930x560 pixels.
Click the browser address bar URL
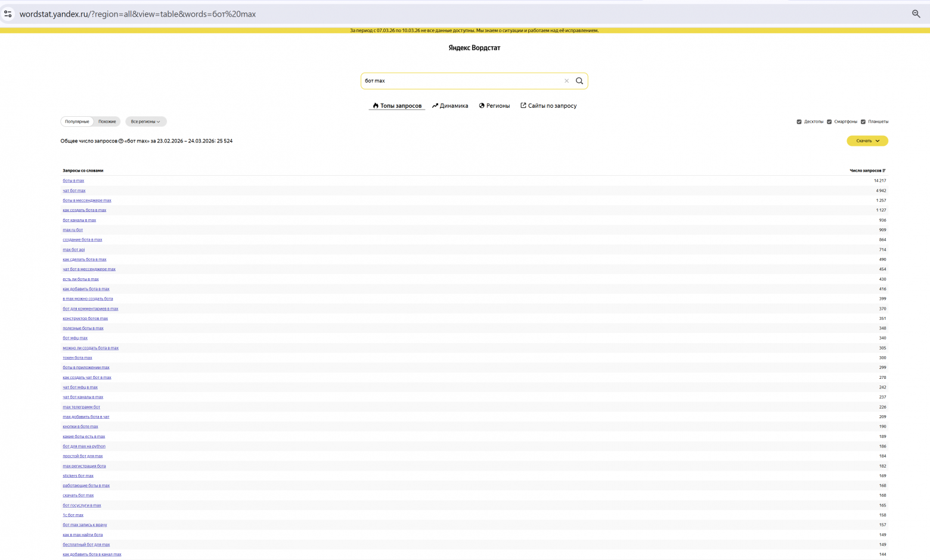click(x=138, y=14)
